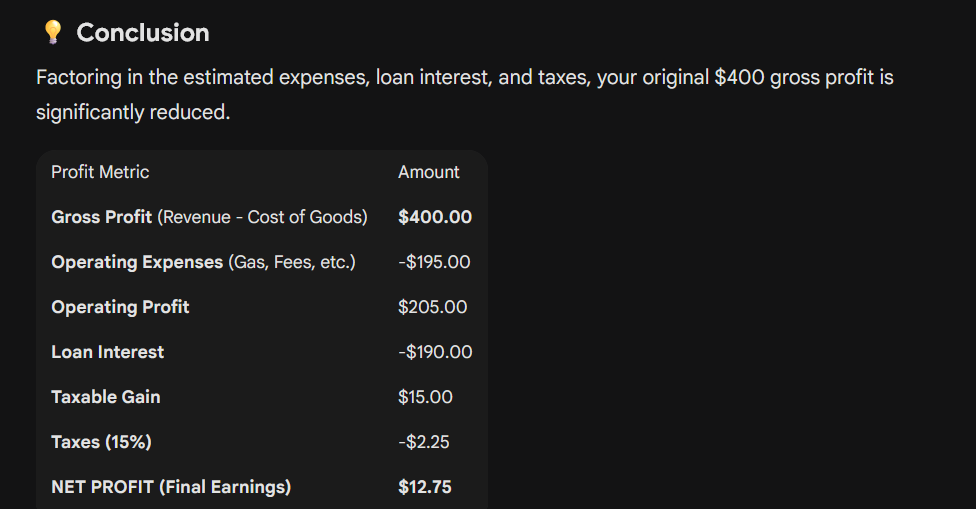This screenshot has width=976, height=509.
Task: Click the lightbulb icon beside Conclusion
Action: pos(52,32)
